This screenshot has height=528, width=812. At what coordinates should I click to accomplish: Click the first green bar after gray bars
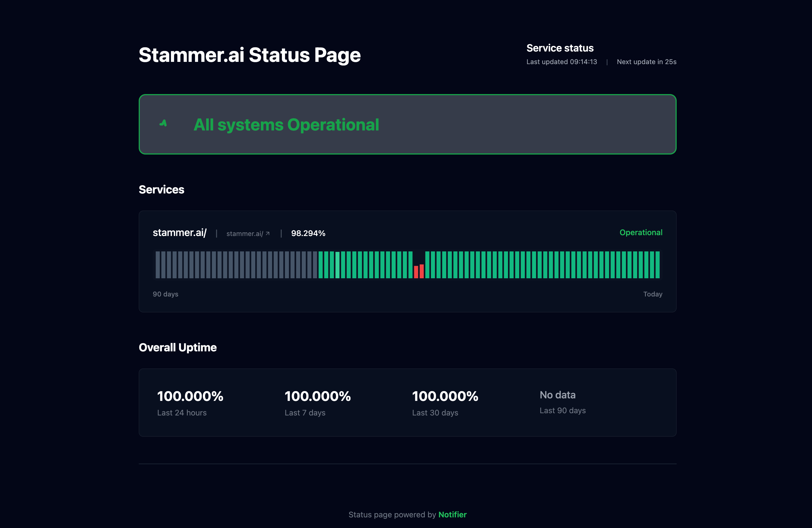point(320,265)
